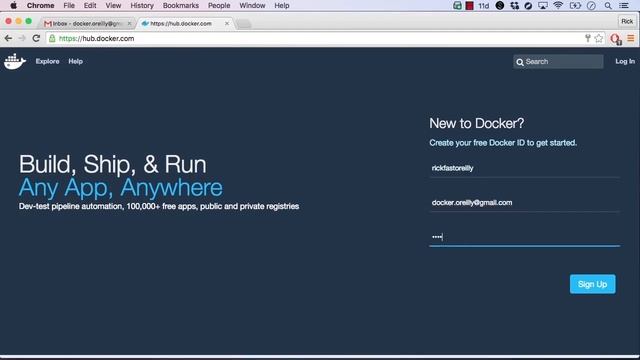Open the Apple menu
Image resolution: width=640 pixels, height=360 pixels.
[13, 6]
